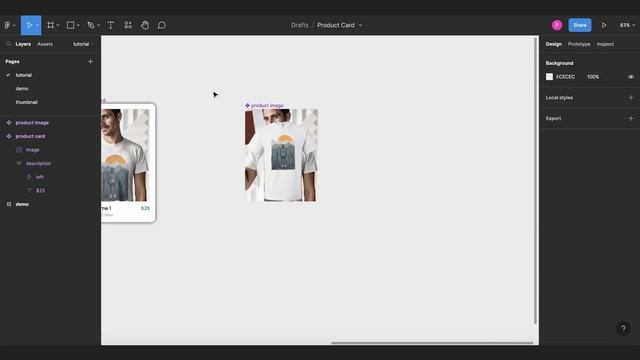Open the Drafts breadcrumb link
The height and width of the screenshot is (360, 640).
300,25
